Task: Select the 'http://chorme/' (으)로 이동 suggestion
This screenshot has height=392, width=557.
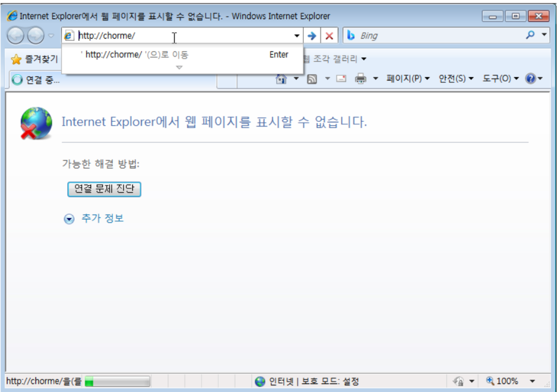Action: (x=182, y=55)
